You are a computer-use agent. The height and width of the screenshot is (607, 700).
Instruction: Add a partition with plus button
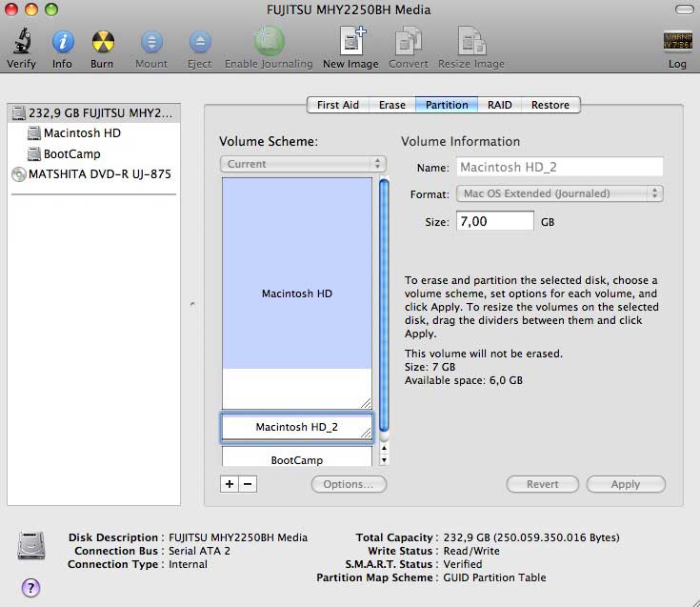[230, 484]
